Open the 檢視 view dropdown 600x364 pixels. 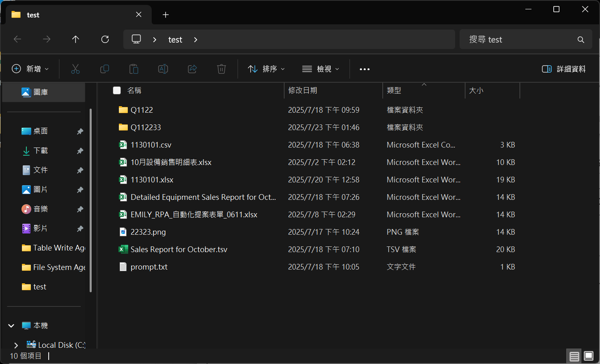pos(320,69)
